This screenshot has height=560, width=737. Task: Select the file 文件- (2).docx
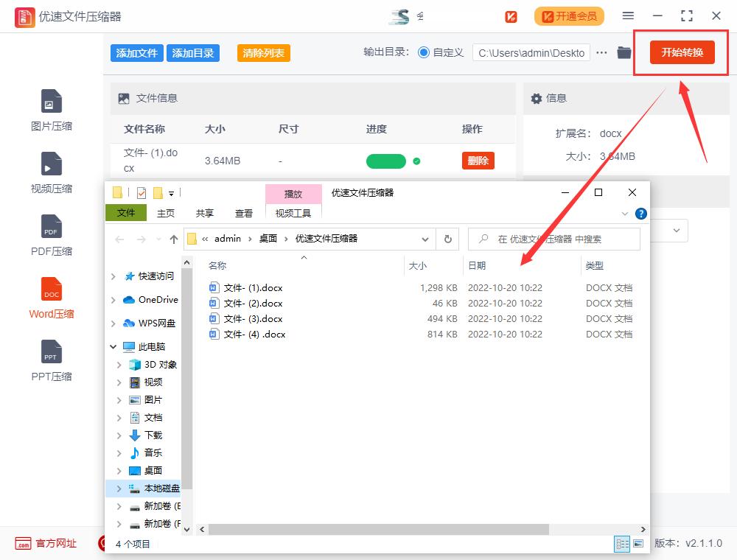point(251,303)
